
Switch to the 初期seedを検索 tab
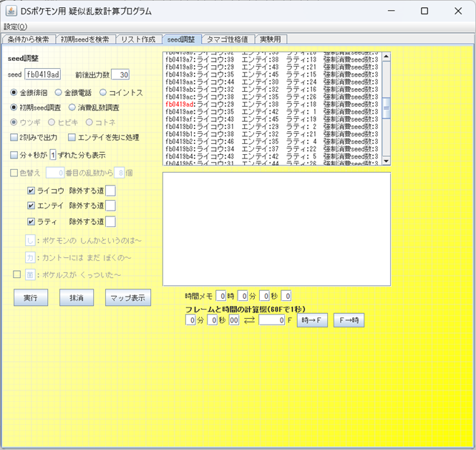point(85,39)
